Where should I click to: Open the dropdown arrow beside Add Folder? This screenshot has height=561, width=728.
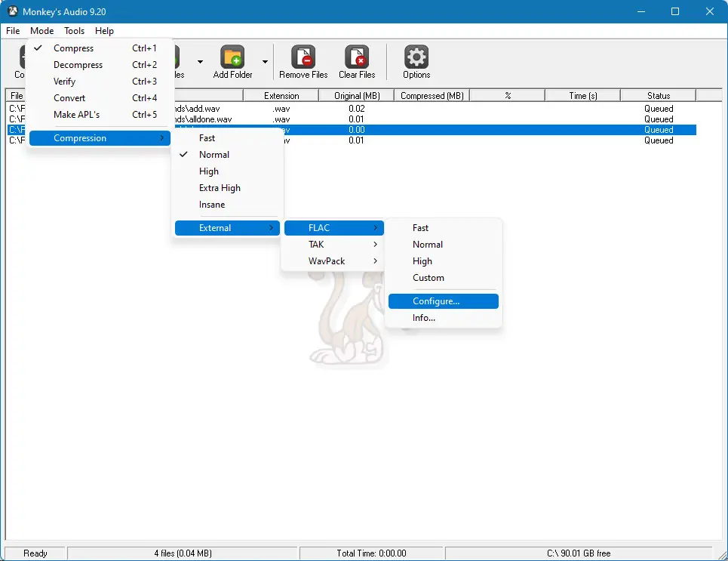(265, 62)
